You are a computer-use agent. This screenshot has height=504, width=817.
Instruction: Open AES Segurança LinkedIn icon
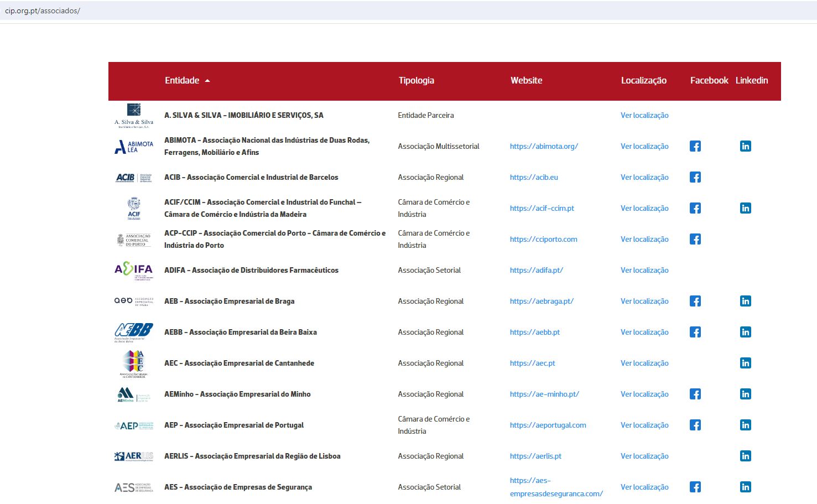[746, 487]
